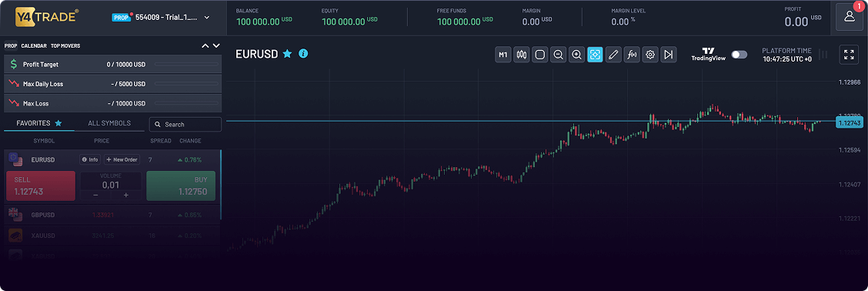868x291 pixels.
Task: Jump to latest bar arrow icon
Action: pyautogui.click(x=669, y=55)
